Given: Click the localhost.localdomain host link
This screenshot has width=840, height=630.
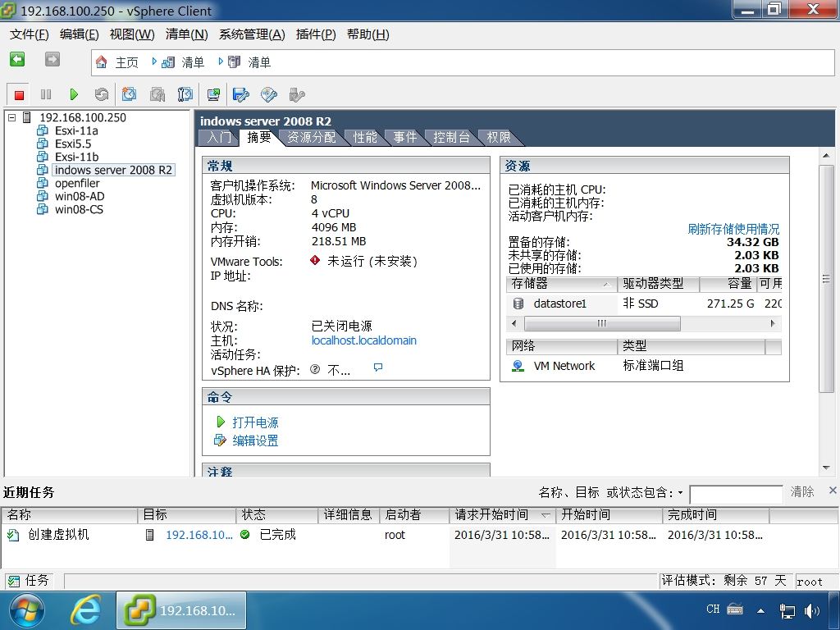Looking at the screenshot, I should pos(363,340).
